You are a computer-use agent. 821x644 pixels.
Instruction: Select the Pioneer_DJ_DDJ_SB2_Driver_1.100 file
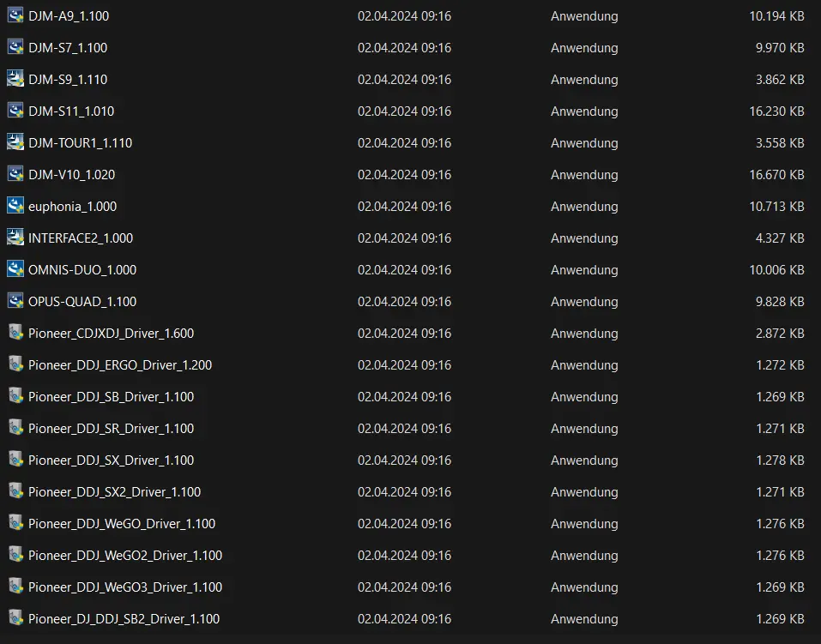point(123,618)
